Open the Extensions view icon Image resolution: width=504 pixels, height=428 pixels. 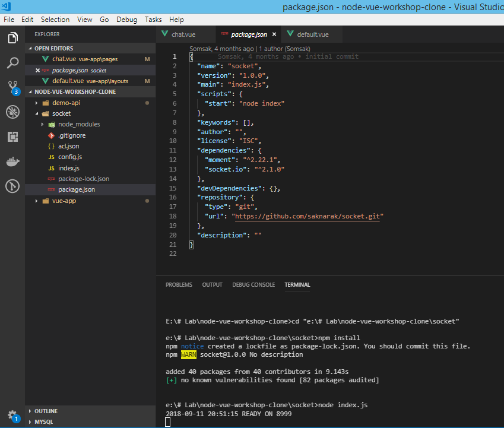click(12, 138)
